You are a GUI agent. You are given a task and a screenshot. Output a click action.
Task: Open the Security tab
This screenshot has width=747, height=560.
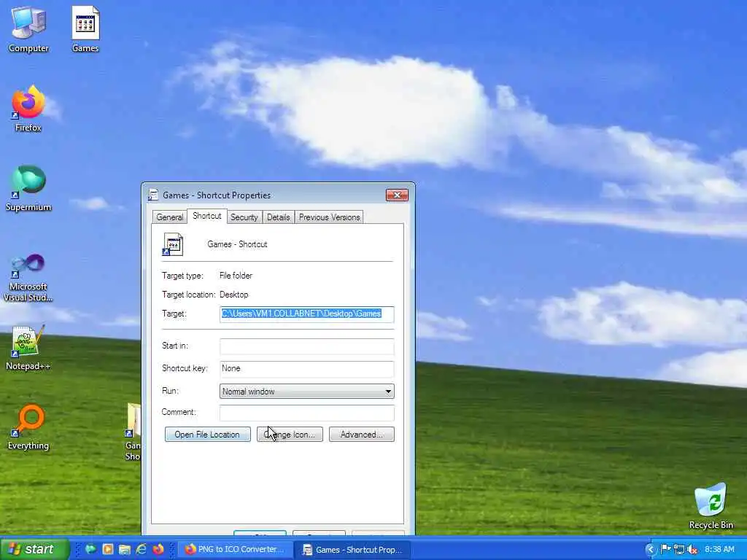coord(244,217)
